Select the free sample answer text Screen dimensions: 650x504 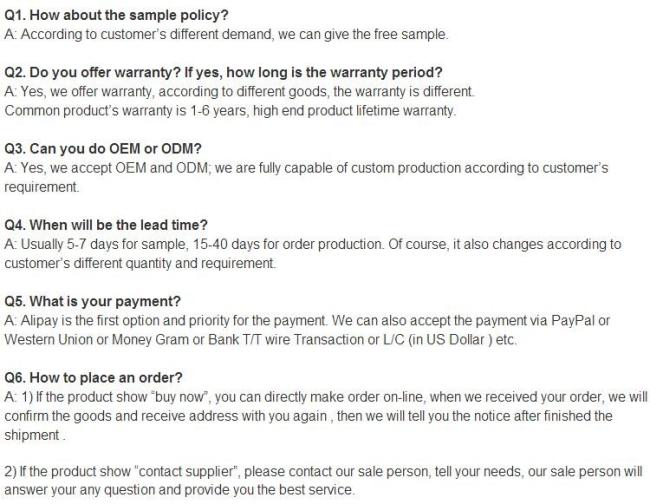pos(226,34)
